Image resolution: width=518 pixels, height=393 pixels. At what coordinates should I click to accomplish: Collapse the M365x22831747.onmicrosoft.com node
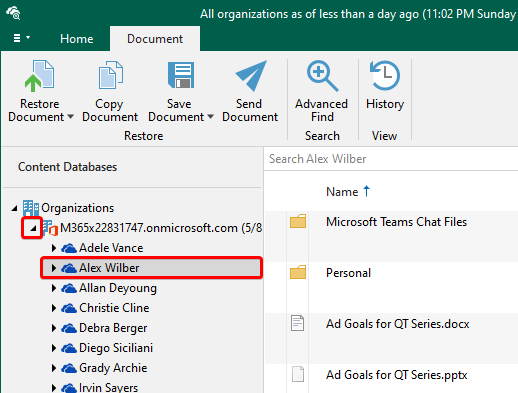pyautogui.click(x=33, y=228)
